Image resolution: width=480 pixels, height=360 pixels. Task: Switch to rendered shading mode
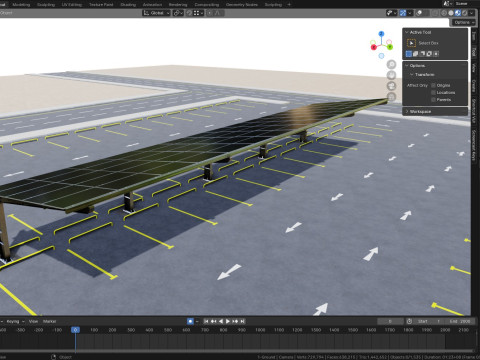coord(464,13)
